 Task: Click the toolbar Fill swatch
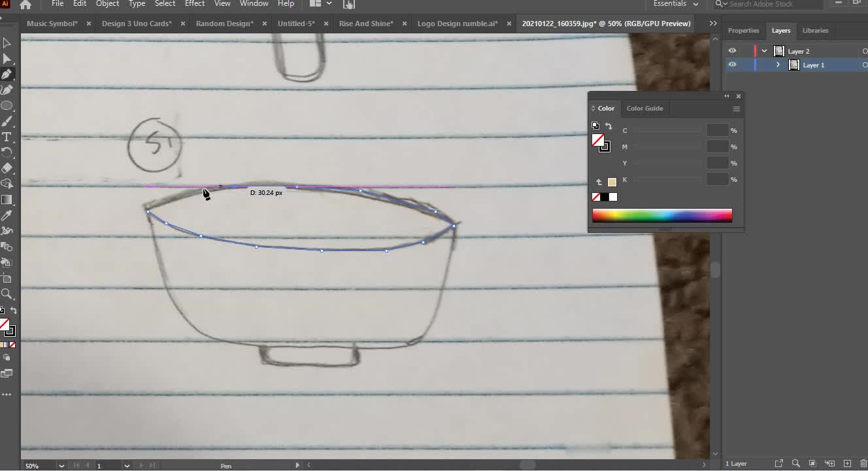click(x=4, y=324)
